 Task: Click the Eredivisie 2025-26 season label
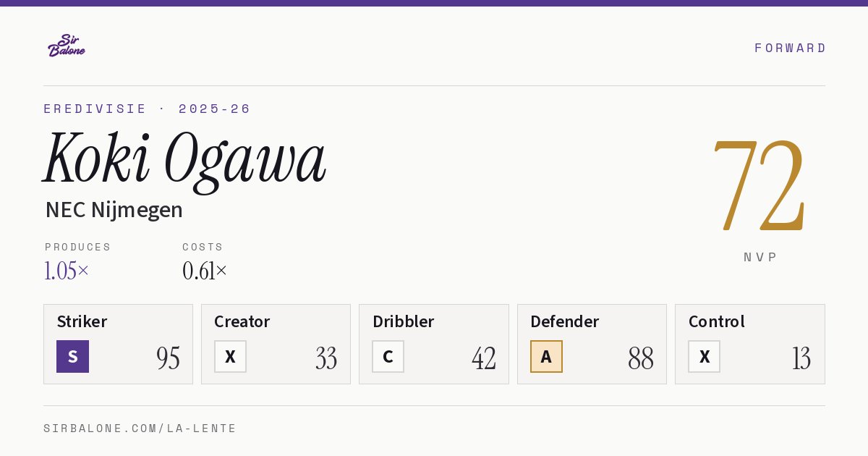pyautogui.click(x=147, y=109)
